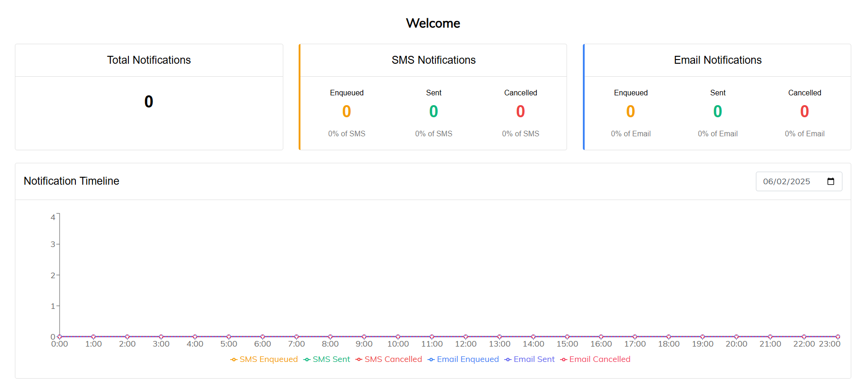This screenshot has height=381, width=868.
Task: Select the data point at 23:00
Action: pos(838,336)
